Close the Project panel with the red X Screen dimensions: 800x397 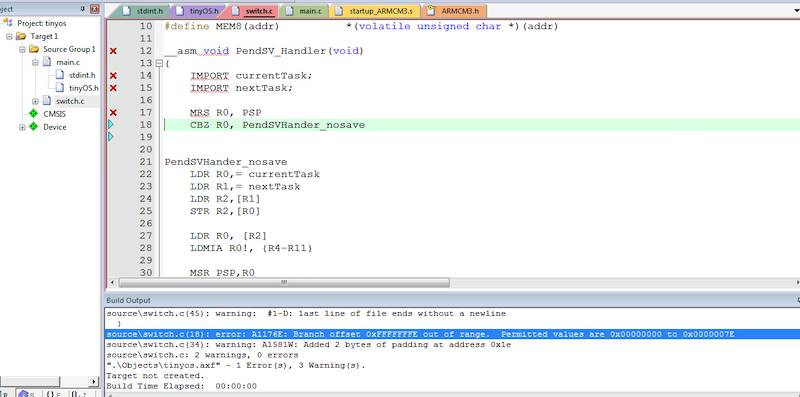(x=94, y=9)
